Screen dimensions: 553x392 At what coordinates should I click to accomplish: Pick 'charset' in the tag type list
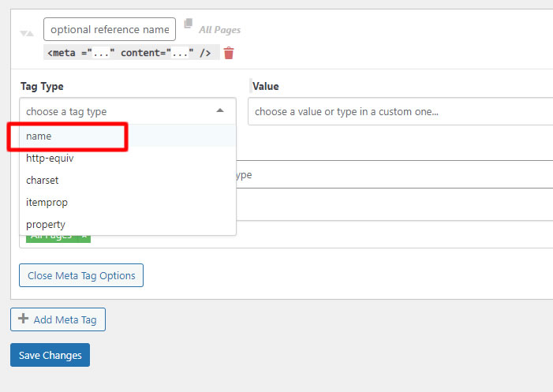point(43,180)
